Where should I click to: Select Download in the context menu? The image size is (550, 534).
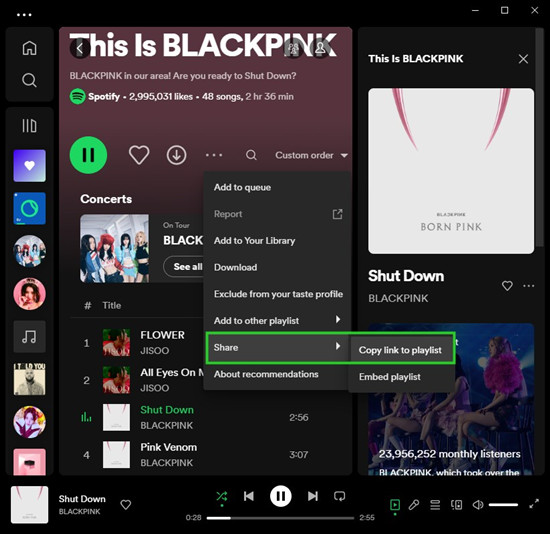(x=277, y=267)
